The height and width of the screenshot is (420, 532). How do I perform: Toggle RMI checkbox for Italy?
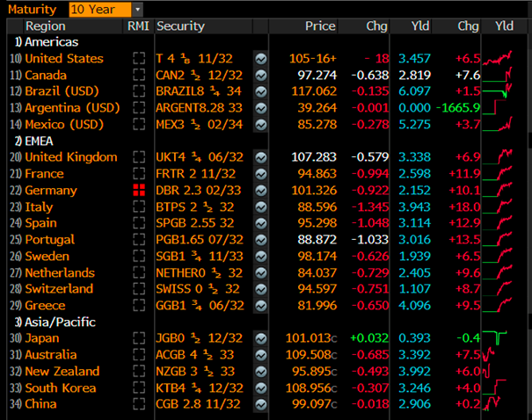[139, 206]
